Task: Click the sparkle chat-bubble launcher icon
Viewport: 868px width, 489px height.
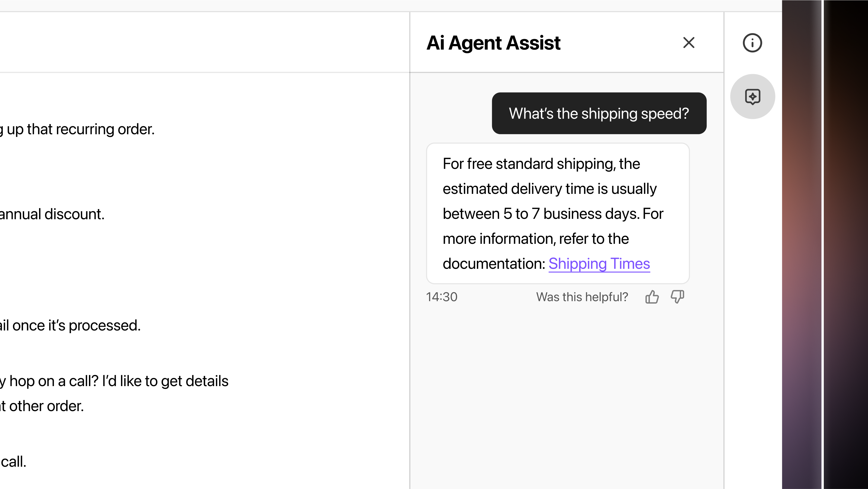Action: coord(753,97)
